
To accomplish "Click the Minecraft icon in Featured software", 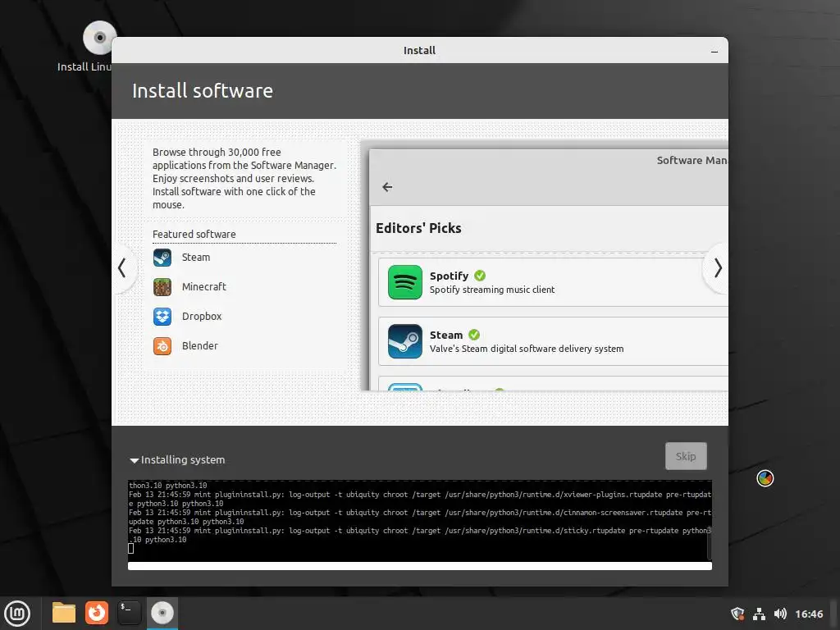I will pos(162,287).
